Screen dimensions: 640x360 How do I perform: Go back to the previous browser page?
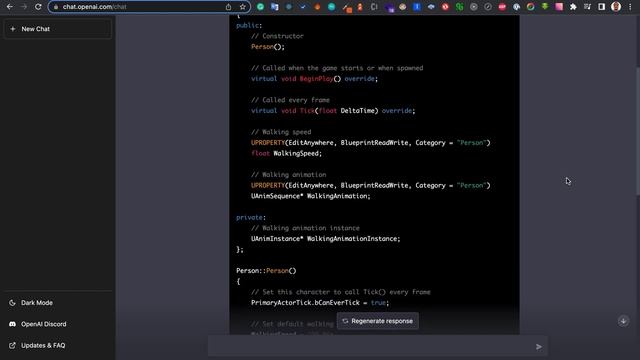click(10, 7)
